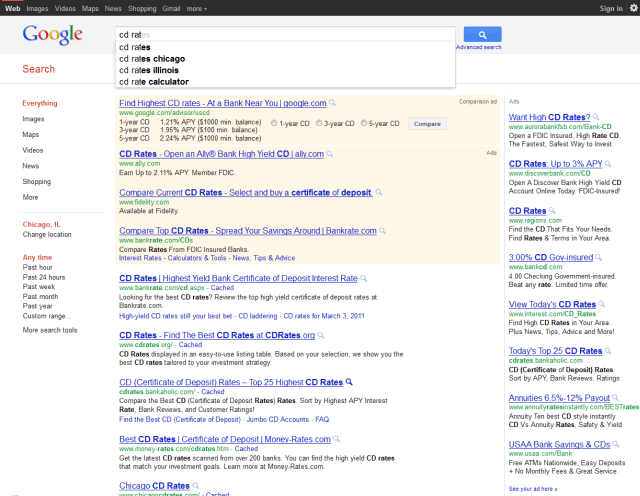
Task: Filter by Videos in left sidebar
Action: click(33, 150)
